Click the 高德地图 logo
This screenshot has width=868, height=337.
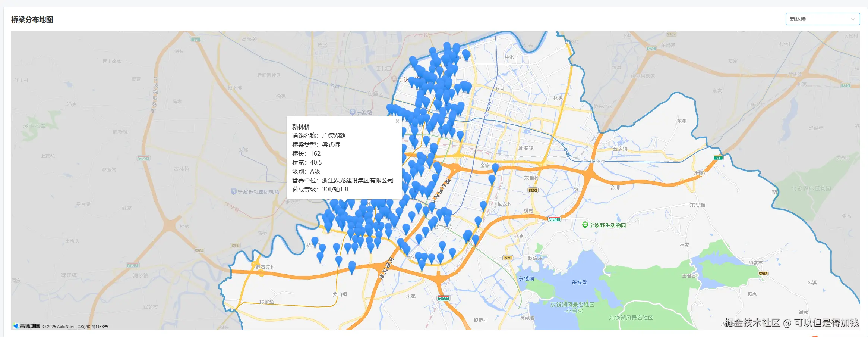(26, 326)
